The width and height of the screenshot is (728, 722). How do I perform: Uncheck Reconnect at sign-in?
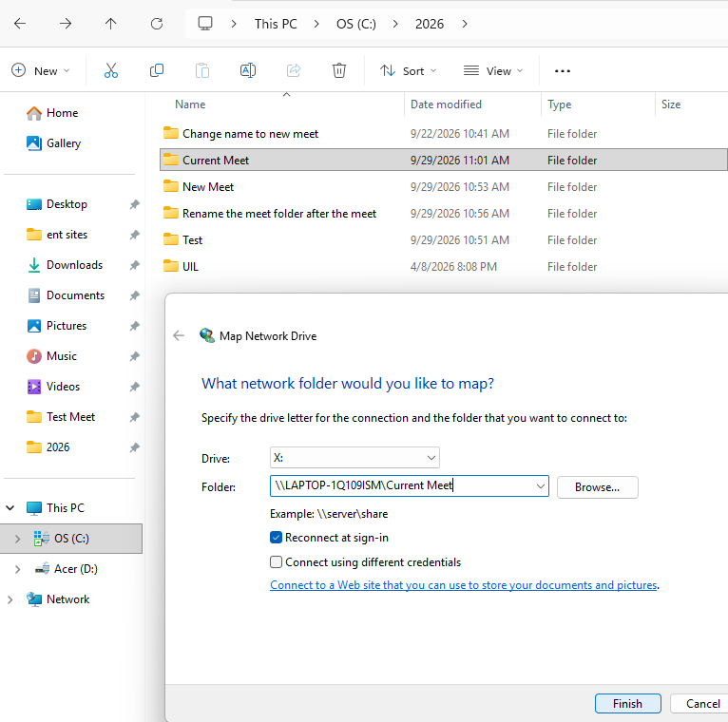click(276, 538)
